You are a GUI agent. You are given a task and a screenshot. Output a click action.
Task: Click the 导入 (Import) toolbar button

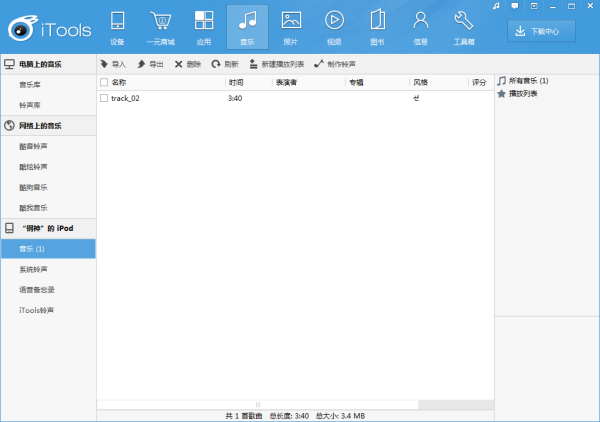click(112, 64)
